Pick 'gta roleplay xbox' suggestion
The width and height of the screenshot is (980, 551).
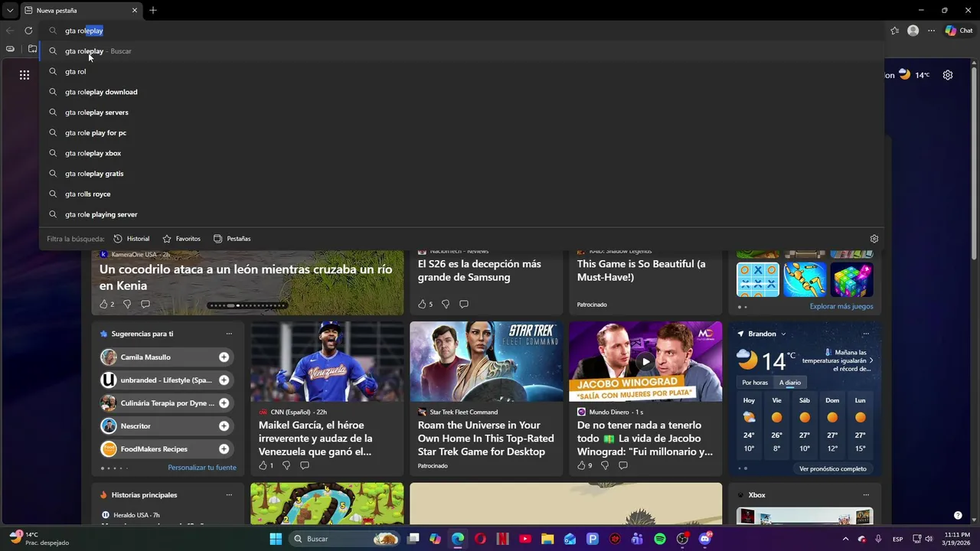point(462,153)
